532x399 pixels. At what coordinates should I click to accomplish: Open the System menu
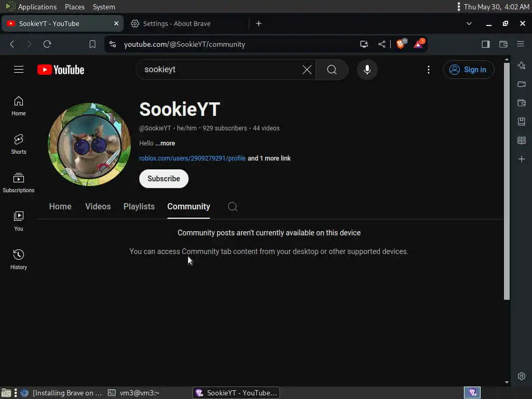pyautogui.click(x=104, y=7)
